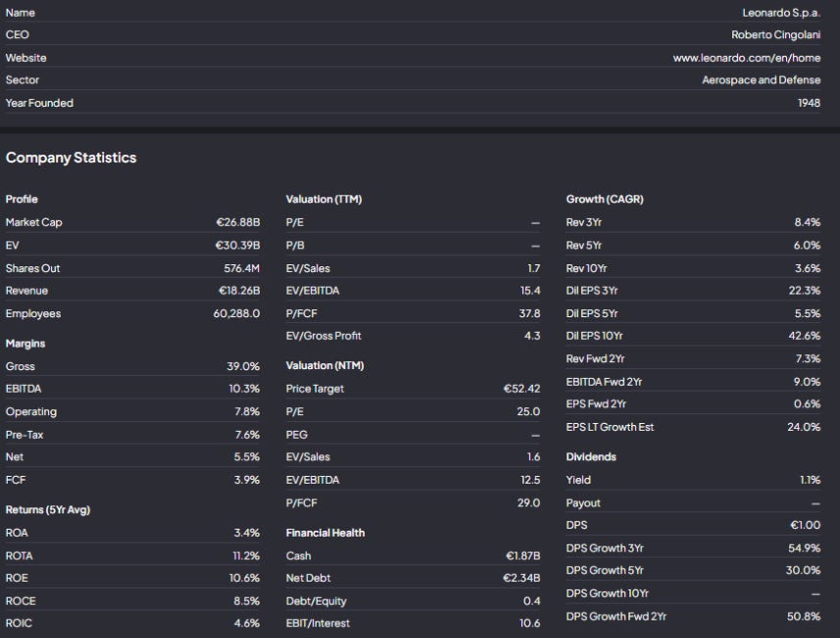
Task: Select the company name Leonardo S.p.a.
Action: coord(780,13)
